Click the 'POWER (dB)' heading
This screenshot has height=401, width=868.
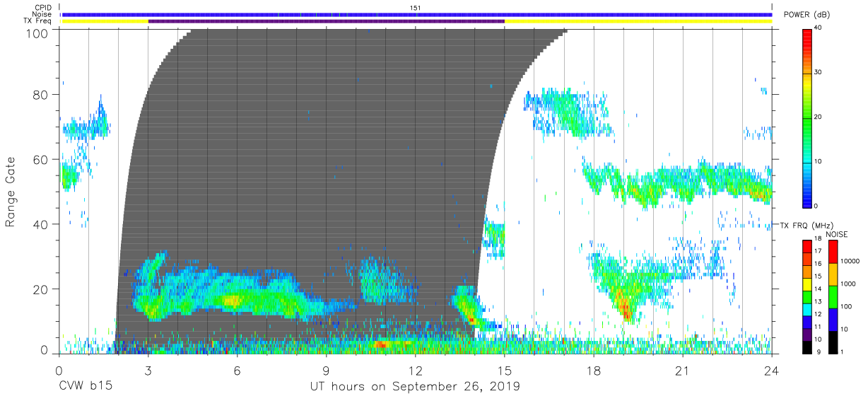pyautogui.click(x=808, y=14)
